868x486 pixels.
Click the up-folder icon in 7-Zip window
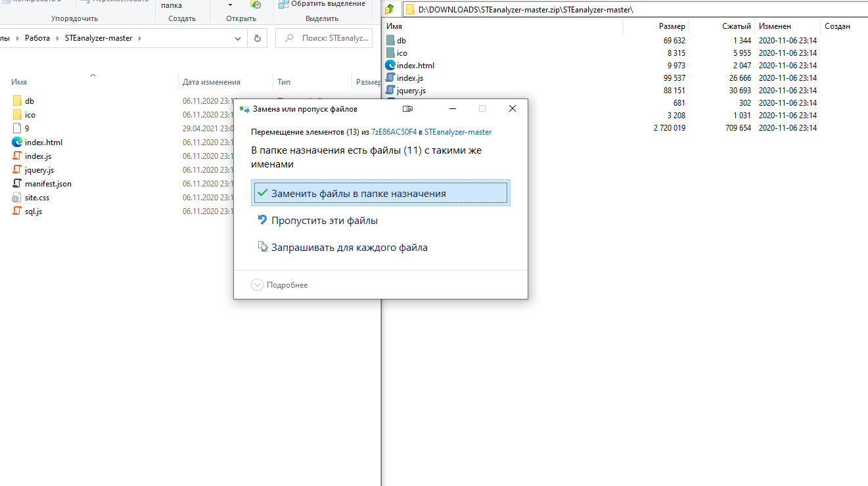[x=390, y=9]
